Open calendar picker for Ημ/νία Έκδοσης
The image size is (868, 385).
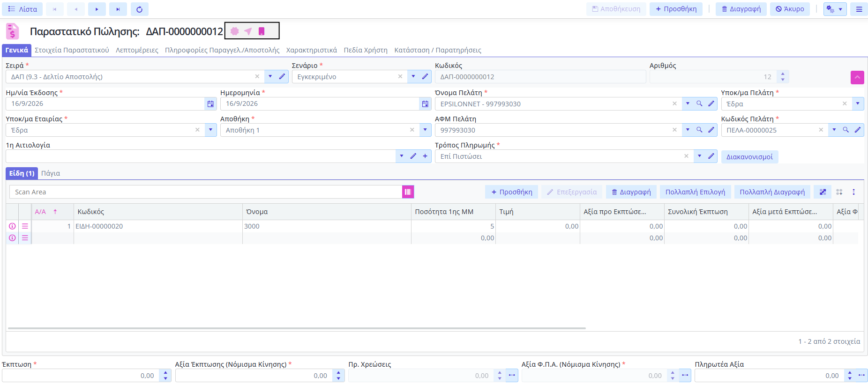pyautogui.click(x=210, y=104)
